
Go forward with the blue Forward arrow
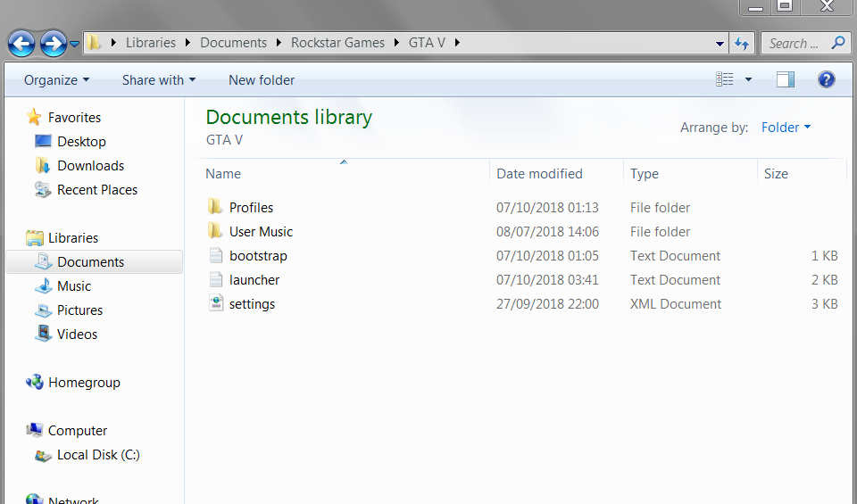[x=53, y=43]
